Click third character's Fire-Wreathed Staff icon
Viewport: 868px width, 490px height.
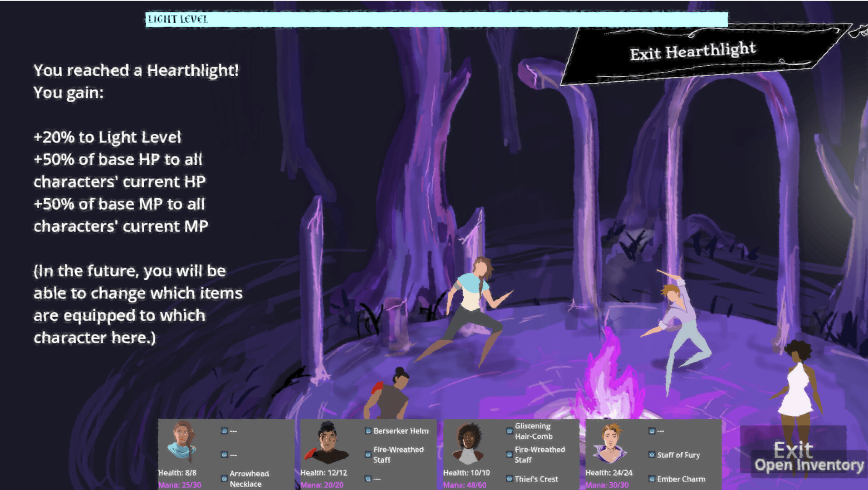tap(508, 454)
